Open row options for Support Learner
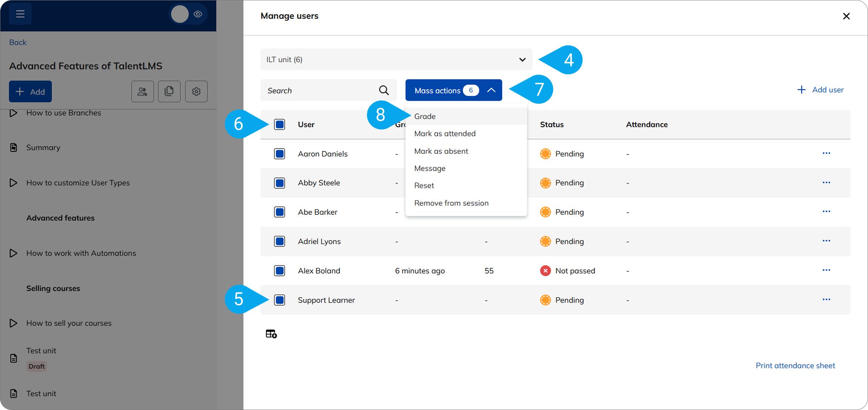The height and width of the screenshot is (410, 868). coord(826,300)
